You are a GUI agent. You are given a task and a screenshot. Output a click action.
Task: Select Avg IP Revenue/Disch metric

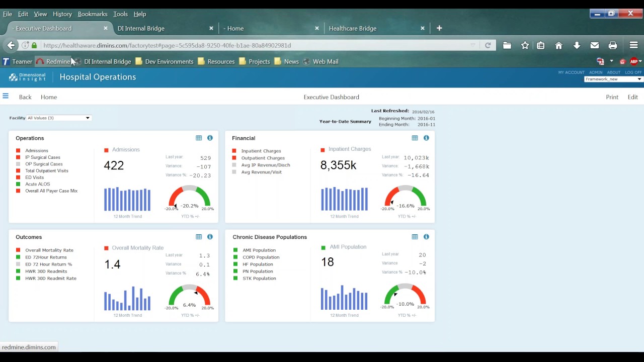[266, 165]
